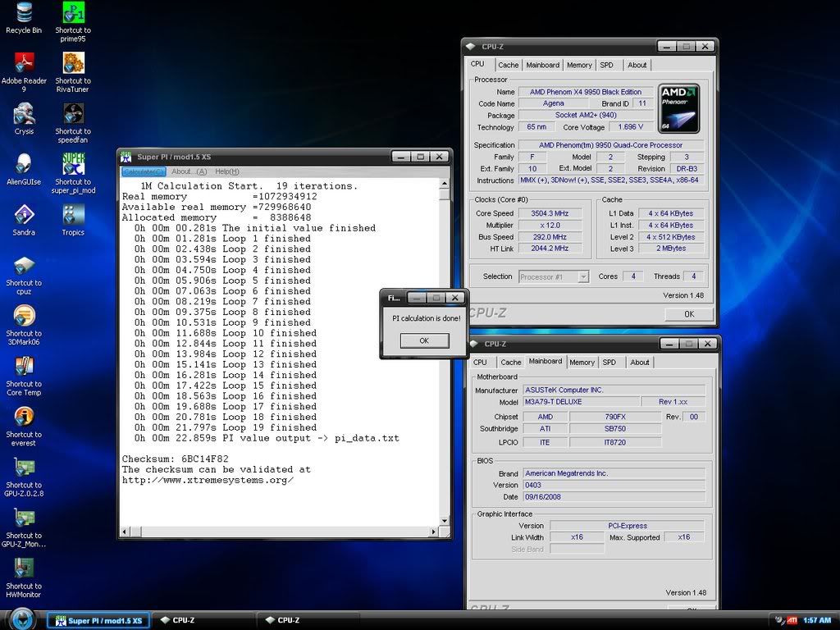Click the M3A79-T DELUXE model field
Screen dimensions: 840x630
point(582,402)
